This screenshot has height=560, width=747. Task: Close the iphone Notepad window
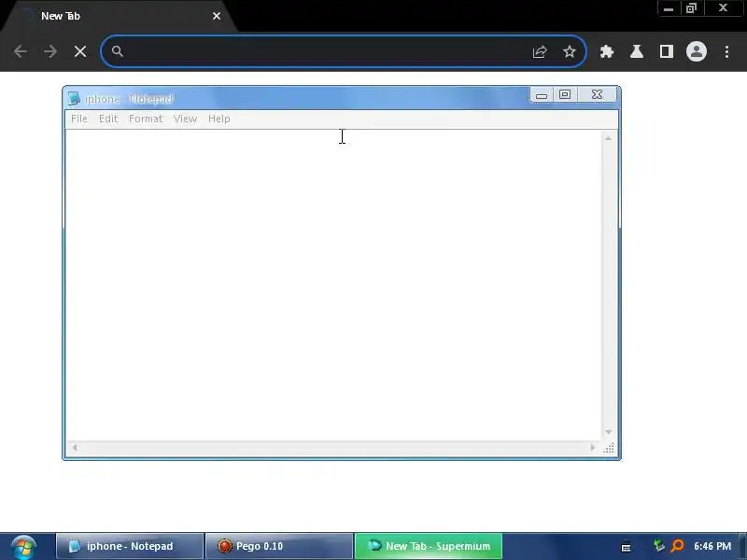[597, 95]
